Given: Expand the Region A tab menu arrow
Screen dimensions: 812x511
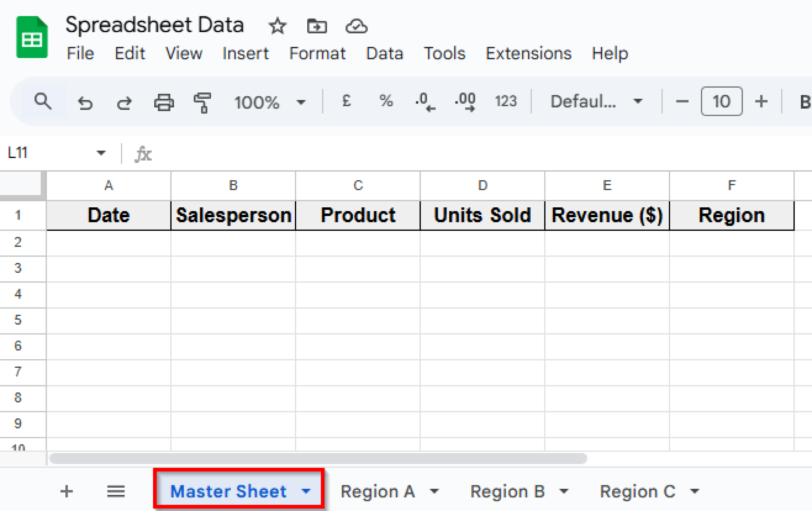Looking at the screenshot, I should pos(435,492).
